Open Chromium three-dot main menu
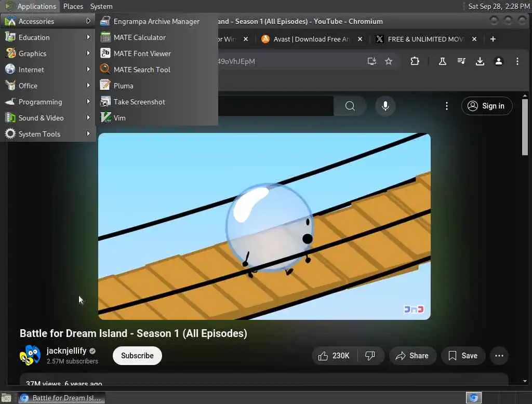The image size is (532, 404). point(517,61)
